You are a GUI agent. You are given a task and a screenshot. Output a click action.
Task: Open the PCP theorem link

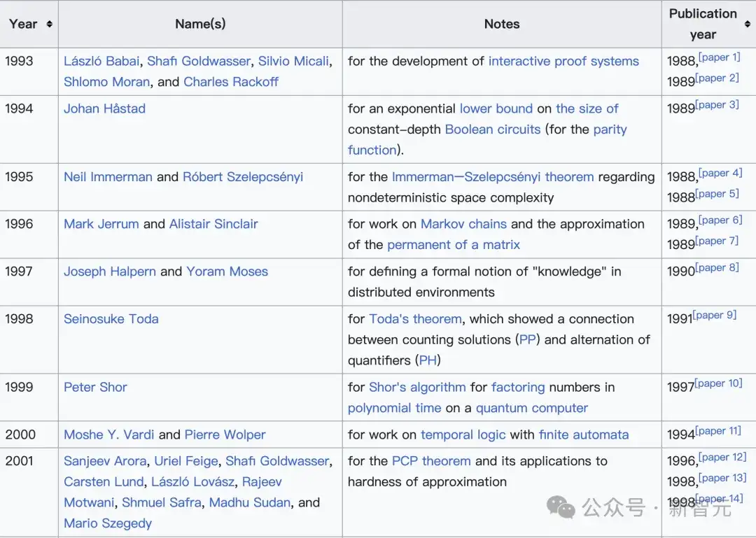pyautogui.click(x=431, y=461)
